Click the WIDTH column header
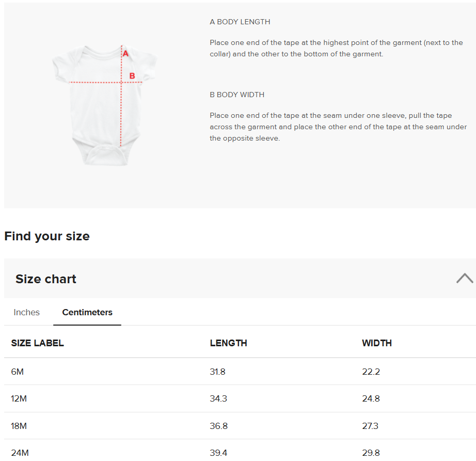The height and width of the screenshot is (461, 476). 377,343
